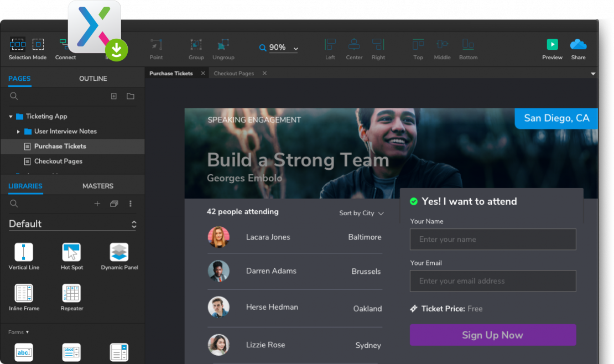614x364 pixels.
Task: Close the Purchase Tickets tab
Action: (203, 74)
